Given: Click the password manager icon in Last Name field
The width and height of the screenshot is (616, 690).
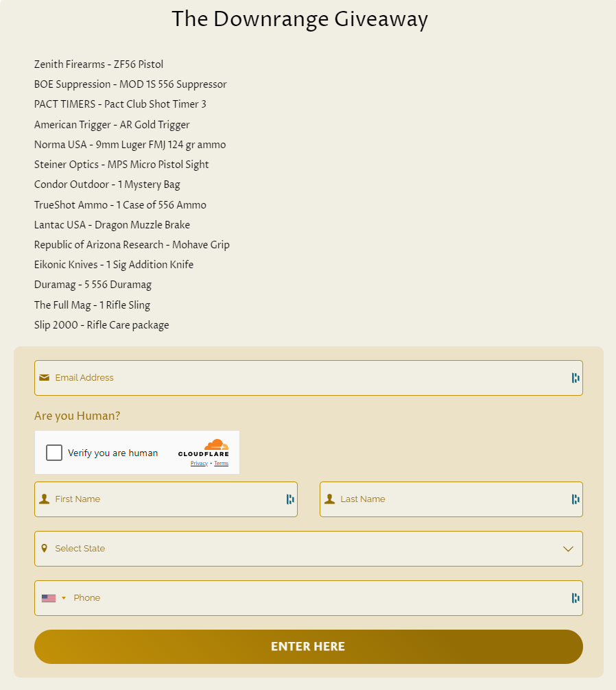Looking at the screenshot, I should 575,499.
